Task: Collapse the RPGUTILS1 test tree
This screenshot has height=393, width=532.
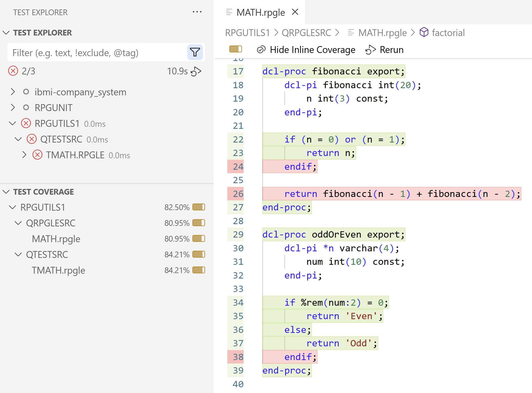Action: tap(13, 123)
